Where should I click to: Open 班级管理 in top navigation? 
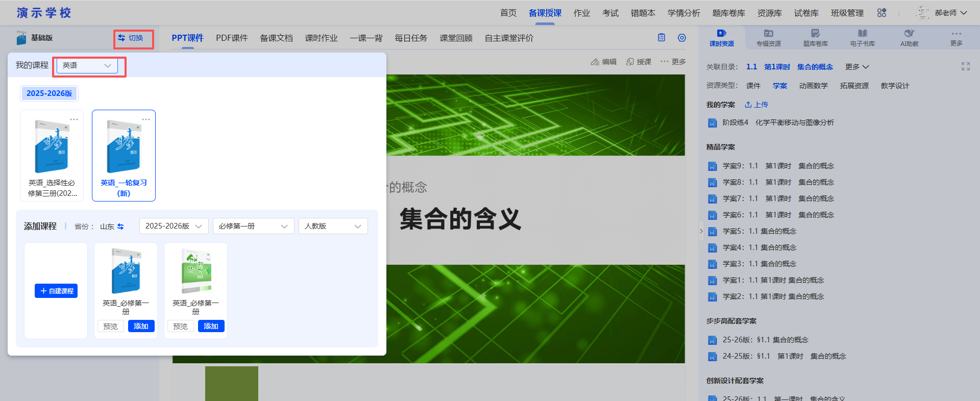(x=847, y=13)
